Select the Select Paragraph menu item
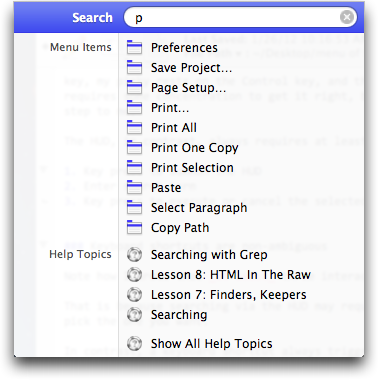 click(199, 208)
